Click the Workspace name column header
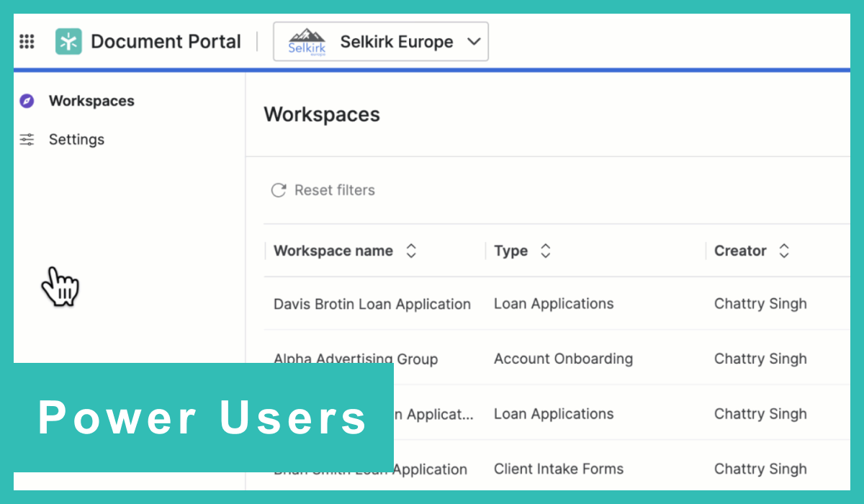The width and height of the screenshot is (864, 504). click(x=333, y=251)
